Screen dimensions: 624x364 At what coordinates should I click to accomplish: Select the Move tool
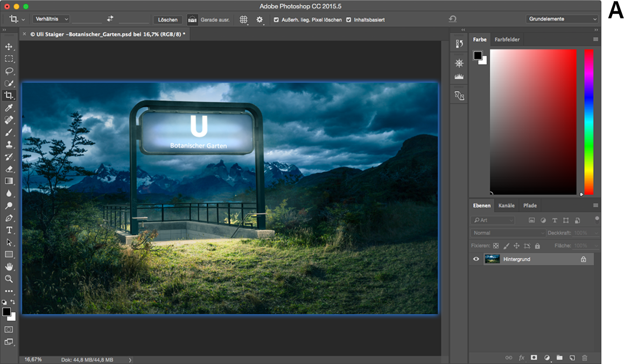pos(9,47)
